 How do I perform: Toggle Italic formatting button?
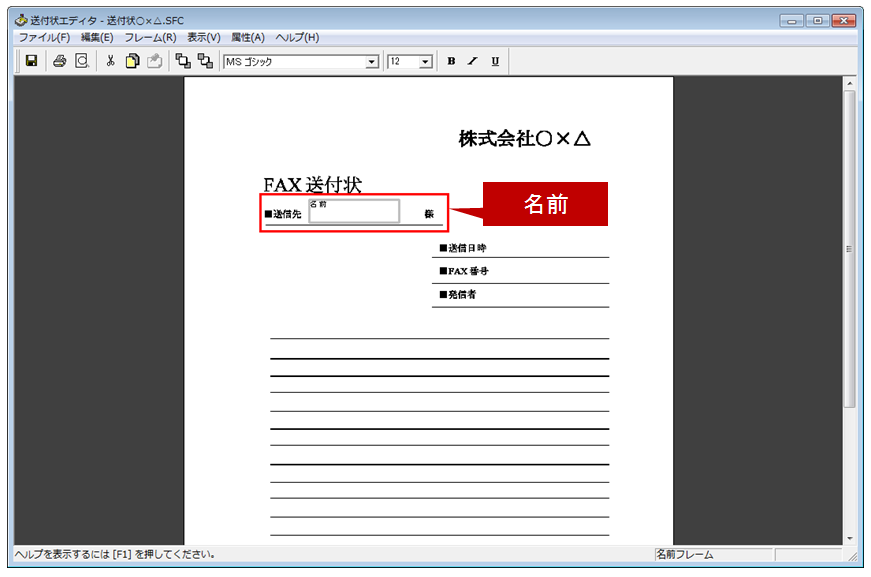pyautogui.click(x=473, y=61)
